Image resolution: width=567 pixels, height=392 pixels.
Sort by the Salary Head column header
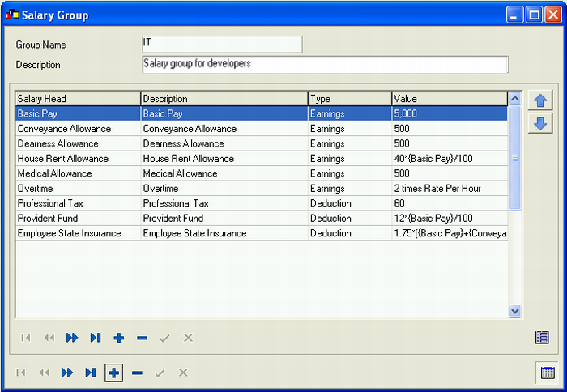(x=78, y=98)
